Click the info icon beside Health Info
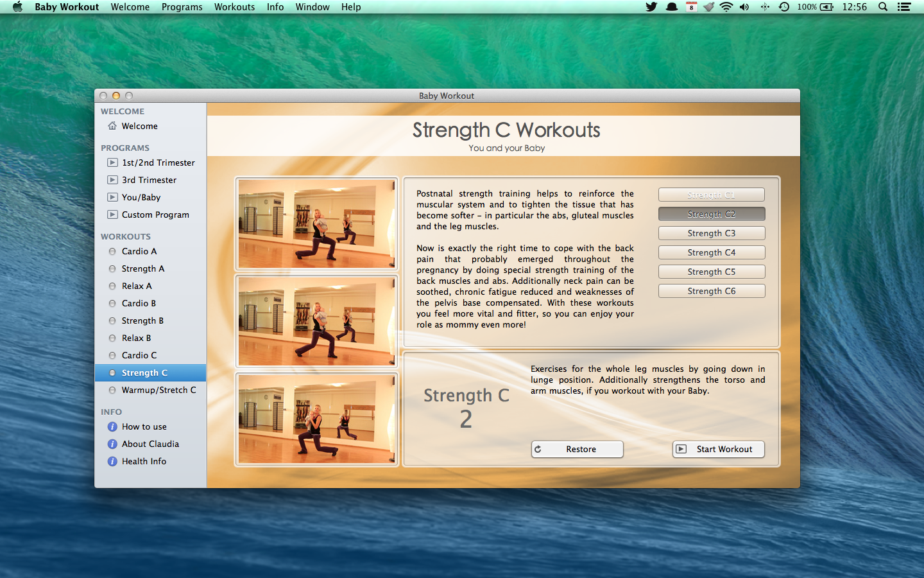 point(112,461)
